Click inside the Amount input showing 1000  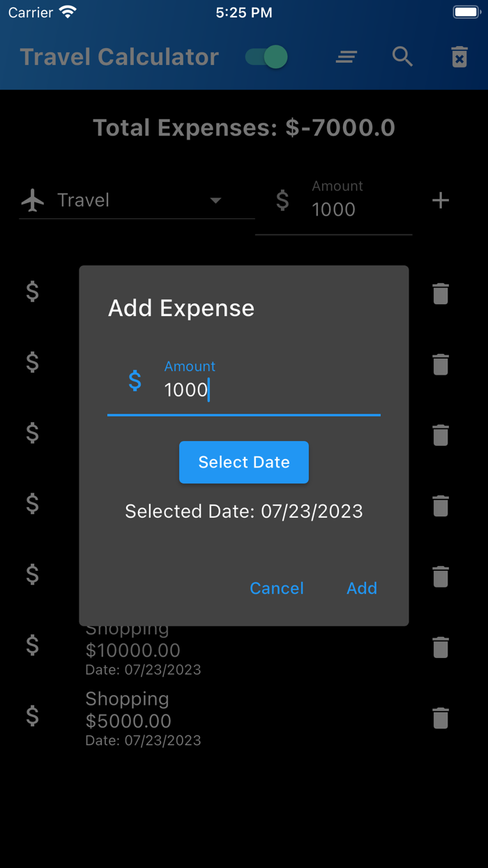click(209, 389)
